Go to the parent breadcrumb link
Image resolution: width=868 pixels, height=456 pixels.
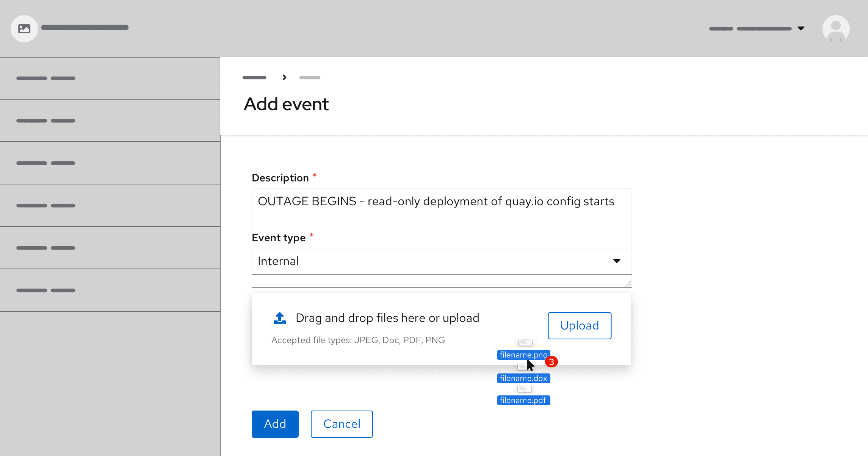[254, 78]
